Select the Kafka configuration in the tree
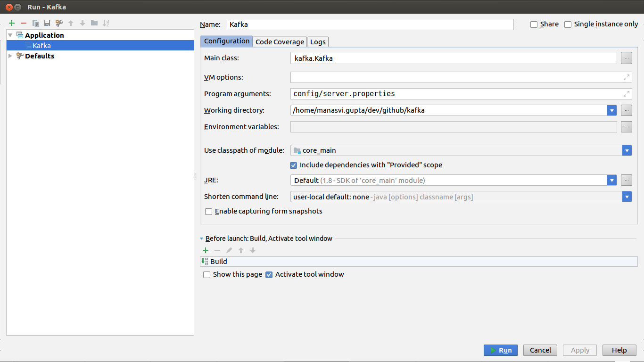This screenshot has width=644, height=362. (100, 46)
